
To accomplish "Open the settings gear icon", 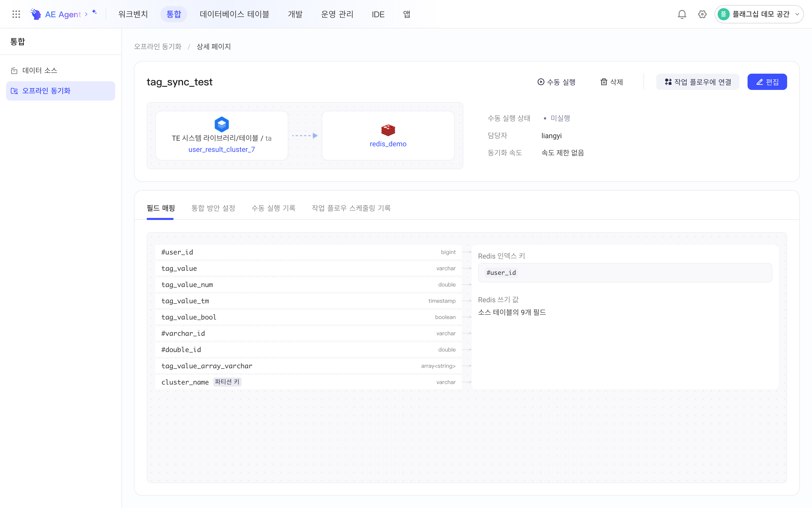I will (x=702, y=14).
